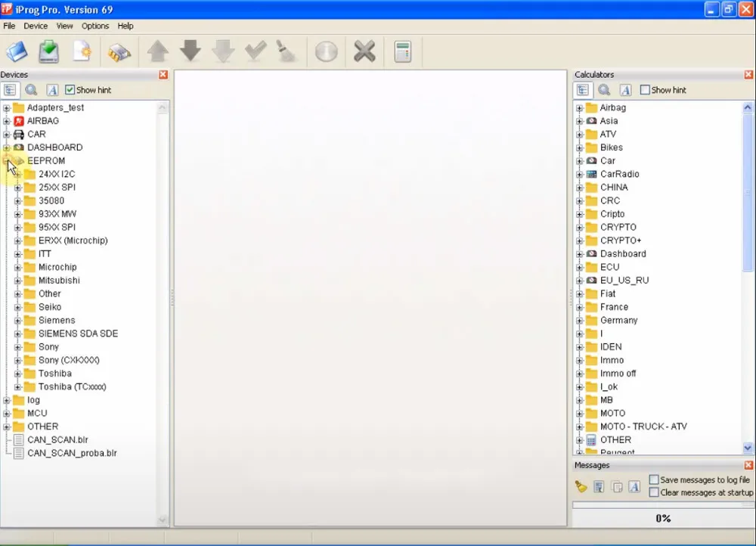Select the Dashboard calculator item
756x546 pixels.
[x=623, y=253]
